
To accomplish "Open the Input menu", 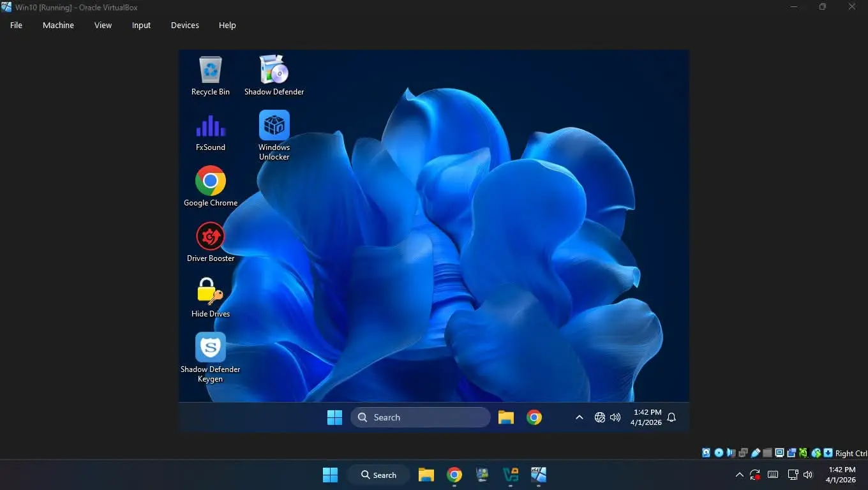I will pyautogui.click(x=141, y=26).
